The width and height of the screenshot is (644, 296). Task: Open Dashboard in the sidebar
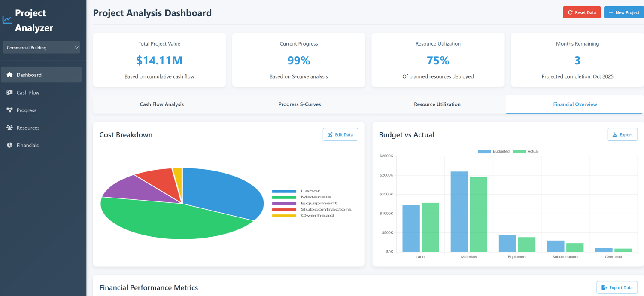click(x=41, y=75)
